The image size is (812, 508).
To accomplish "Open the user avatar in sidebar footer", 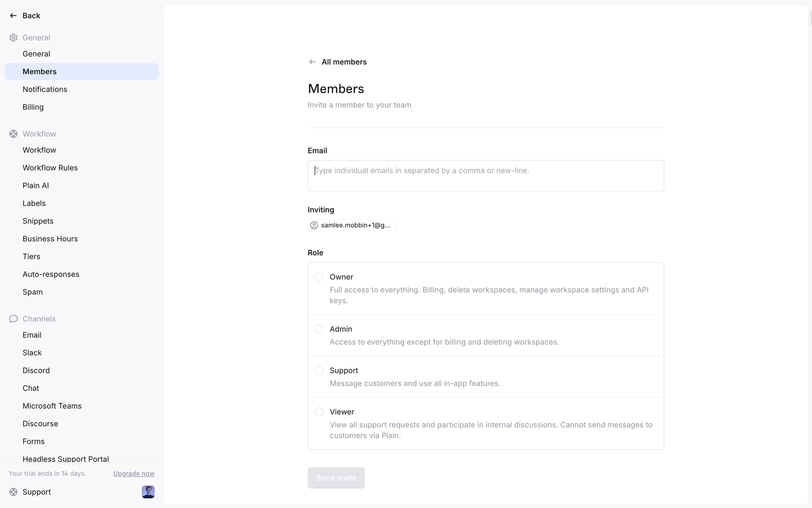I will (148, 492).
